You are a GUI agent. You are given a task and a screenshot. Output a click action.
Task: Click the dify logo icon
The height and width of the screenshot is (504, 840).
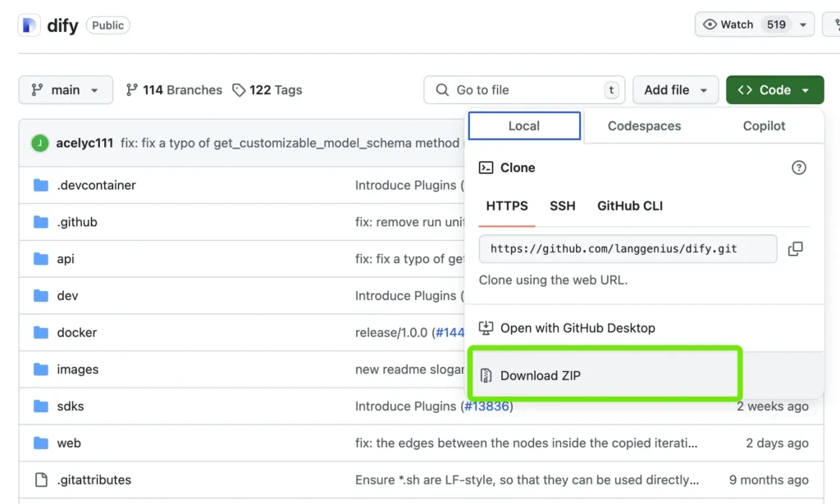[30, 25]
